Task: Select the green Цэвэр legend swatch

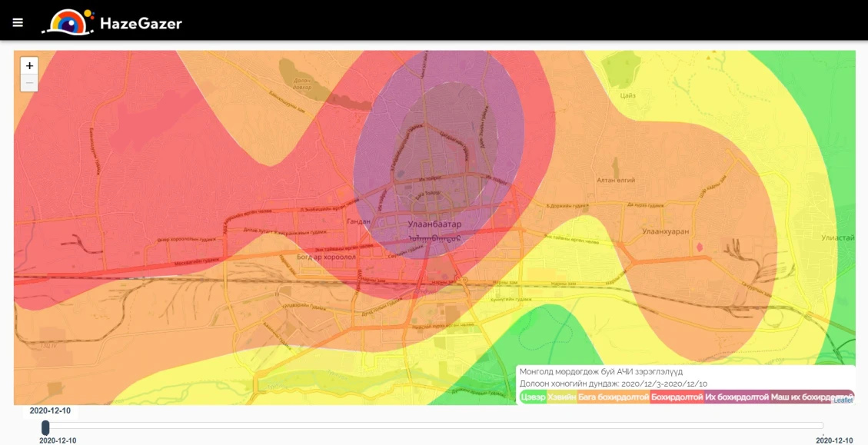Action: pos(533,397)
